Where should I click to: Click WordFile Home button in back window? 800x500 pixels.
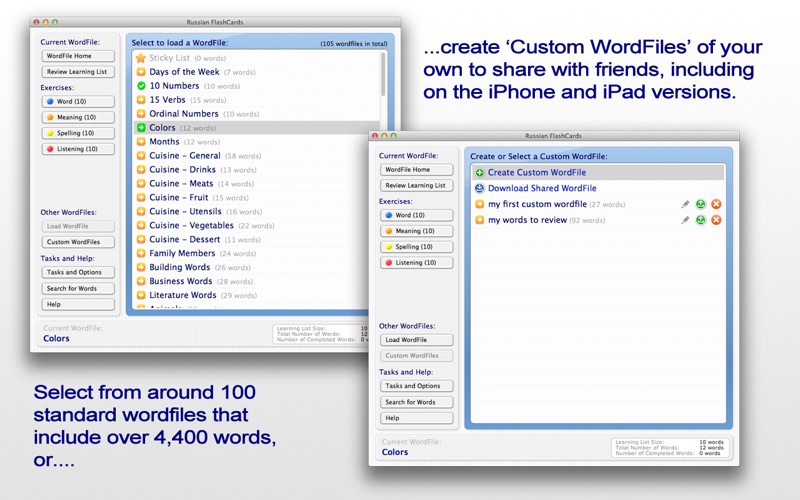[x=78, y=56]
